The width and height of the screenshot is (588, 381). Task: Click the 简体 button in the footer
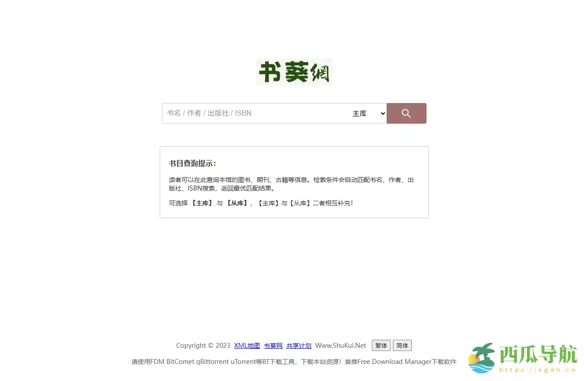tap(401, 345)
